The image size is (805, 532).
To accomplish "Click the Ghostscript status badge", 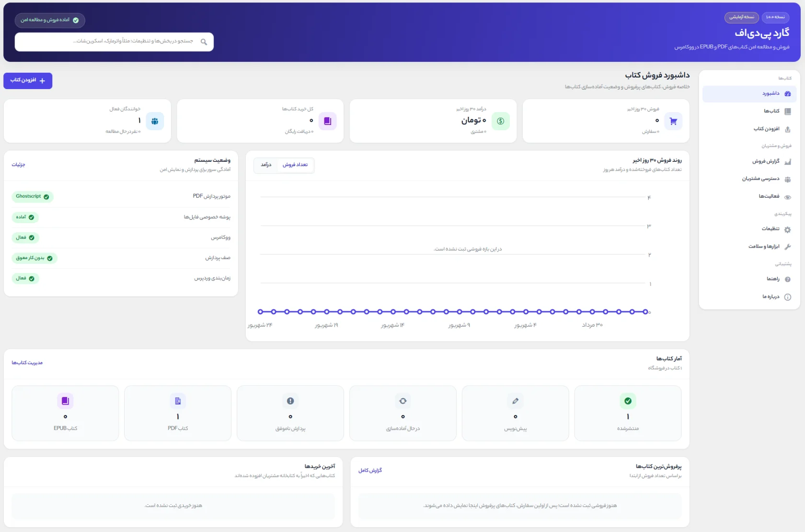I will (32, 196).
